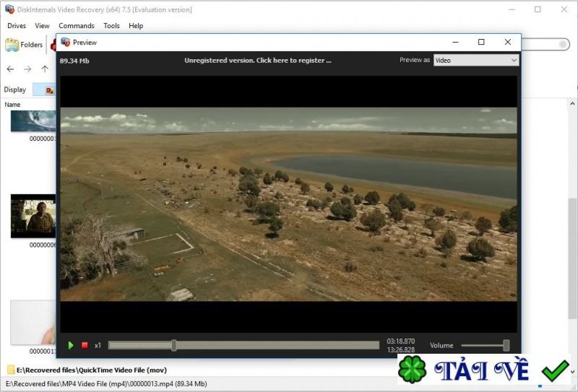Go forward with the right arrow
This screenshot has width=578, height=392.
point(27,69)
